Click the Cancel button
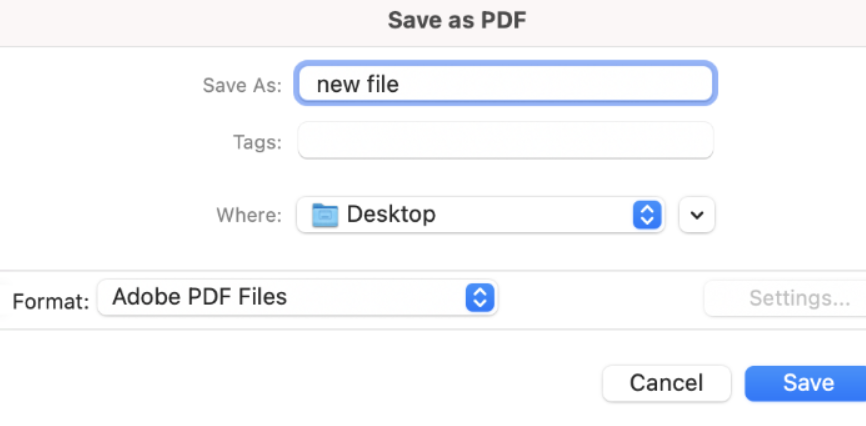Screen dimensions: 866x426 [x=667, y=383]
